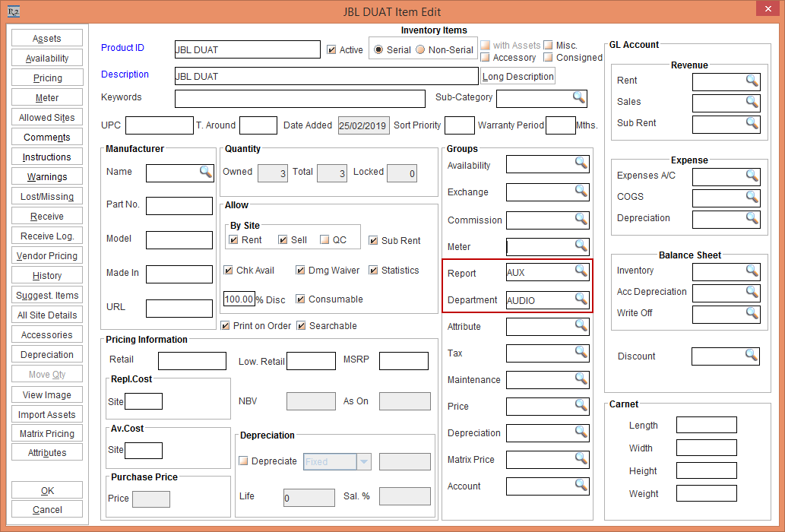Open Exchange group lookup

581,191
